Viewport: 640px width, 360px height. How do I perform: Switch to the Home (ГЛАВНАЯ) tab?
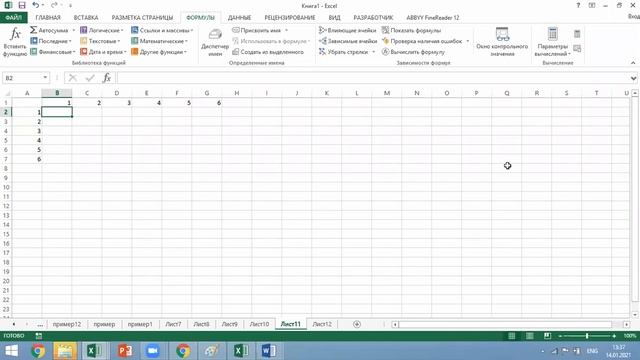tap(48, 18)
